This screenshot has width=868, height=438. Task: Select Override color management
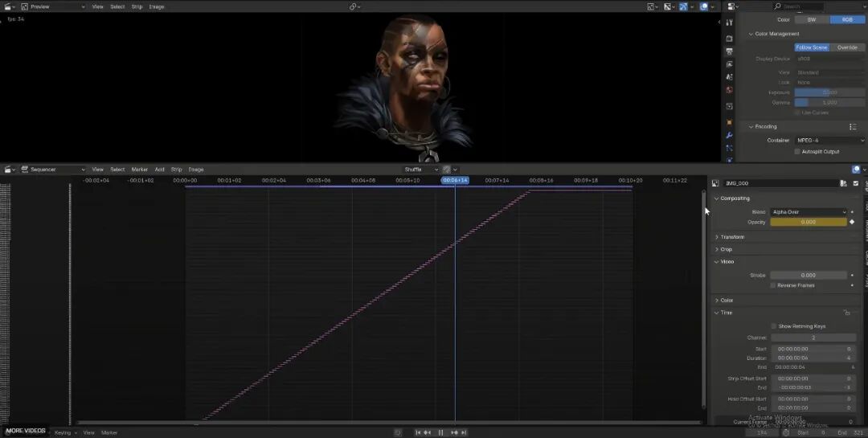pyautogui.click(x=847, y=47)
